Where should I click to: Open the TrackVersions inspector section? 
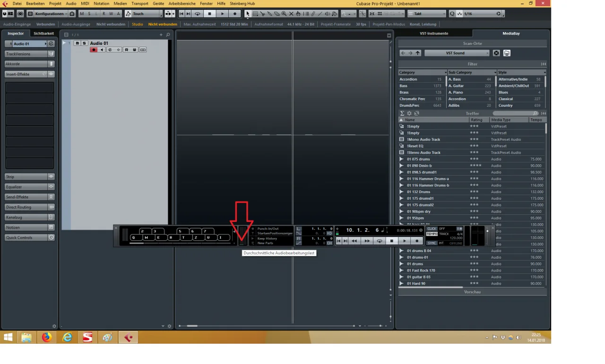tap(29, 54)
